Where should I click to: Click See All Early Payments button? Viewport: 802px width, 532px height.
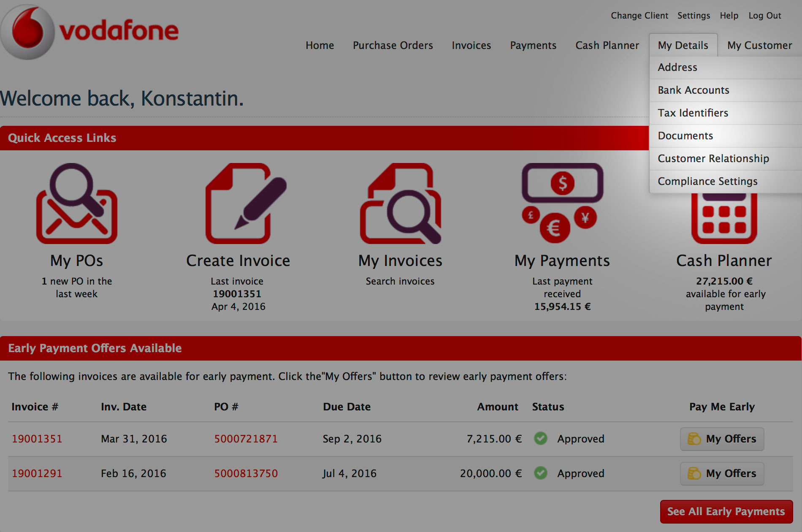726,511
